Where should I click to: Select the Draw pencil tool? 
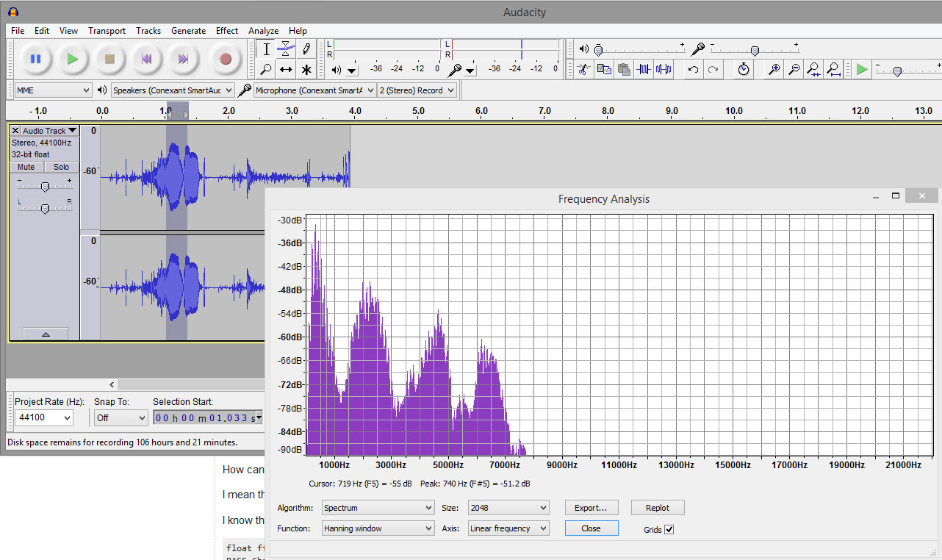(x=306, y=49)
